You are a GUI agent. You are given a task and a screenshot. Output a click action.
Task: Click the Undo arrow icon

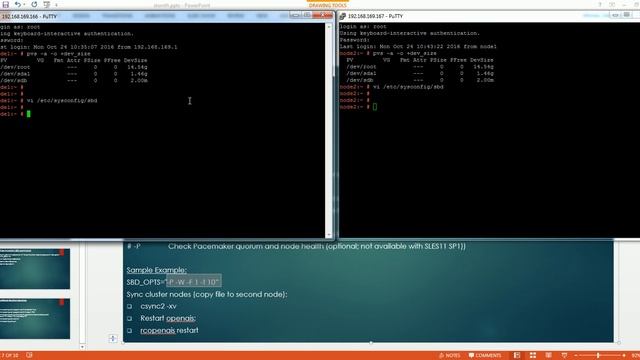coord(18,4)
